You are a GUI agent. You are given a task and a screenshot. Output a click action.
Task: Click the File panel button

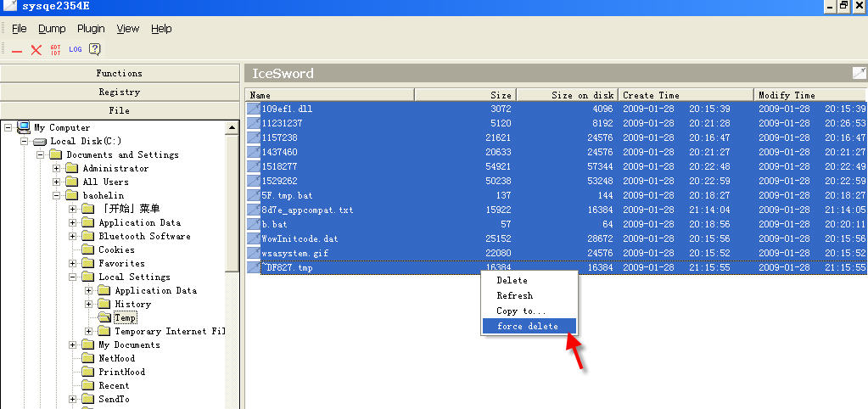click(x=120, y=110)
